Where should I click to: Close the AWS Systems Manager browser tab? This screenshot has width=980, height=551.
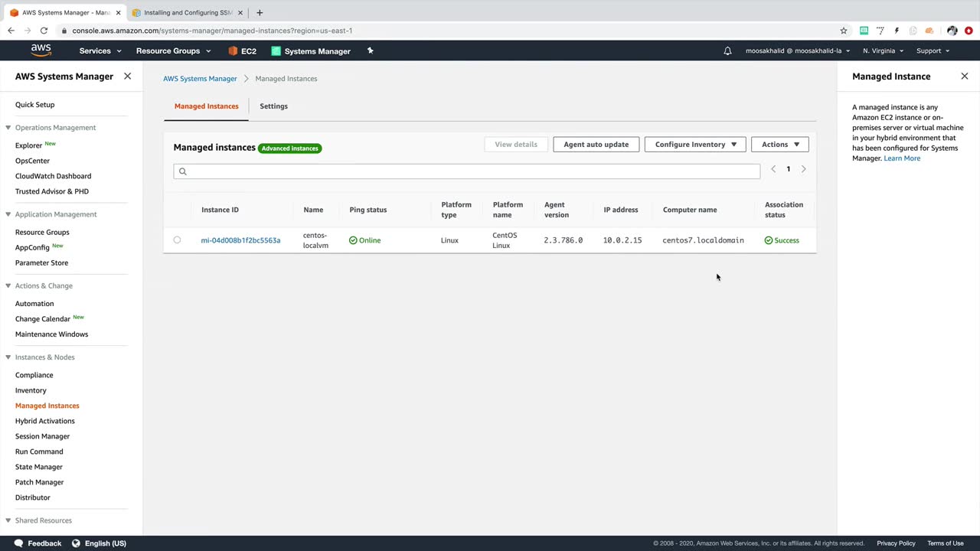[x=118, y=13]
